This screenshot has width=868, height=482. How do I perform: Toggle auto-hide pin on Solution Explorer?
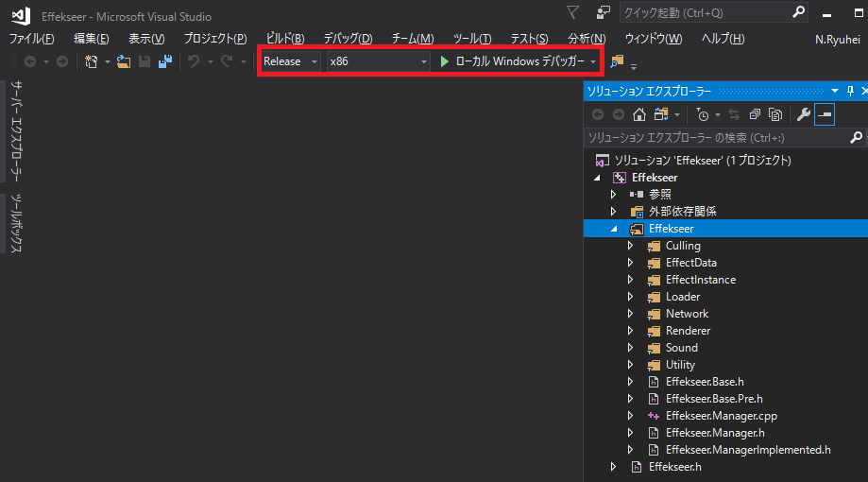(x=850, y=91)
